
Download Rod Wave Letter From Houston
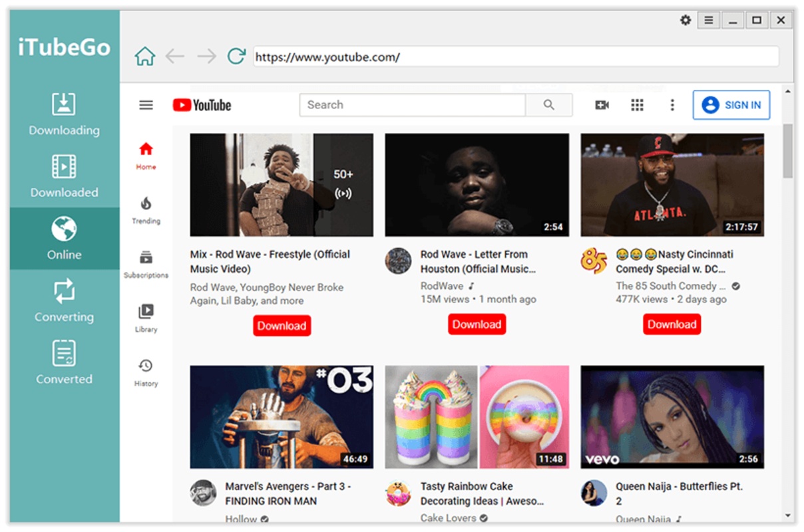click(x=477, y=325)
